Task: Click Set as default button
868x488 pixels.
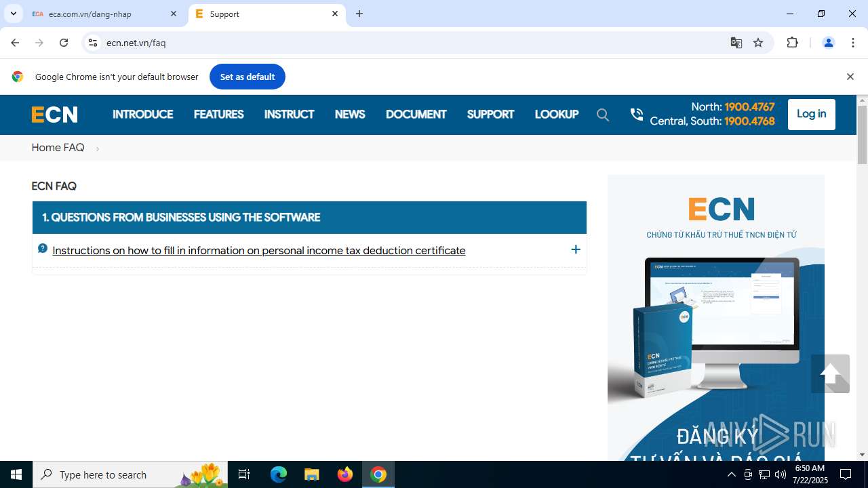Action: pos(248,77)
